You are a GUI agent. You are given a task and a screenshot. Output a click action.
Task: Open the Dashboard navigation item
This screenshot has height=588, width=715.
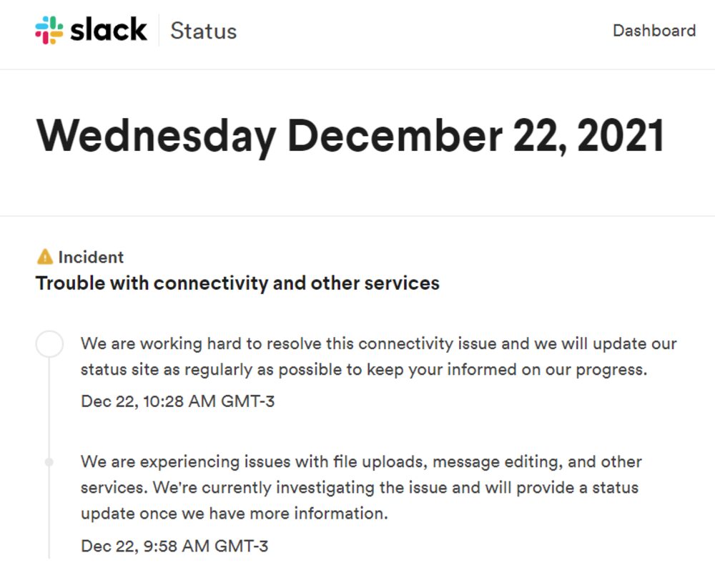(654, 31)
